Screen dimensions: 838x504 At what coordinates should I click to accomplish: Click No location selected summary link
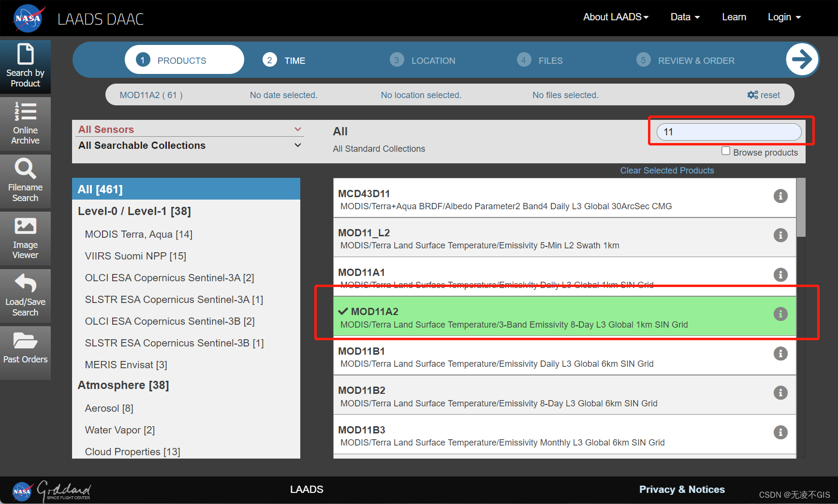pyautogui.click(x=421, y=95)
